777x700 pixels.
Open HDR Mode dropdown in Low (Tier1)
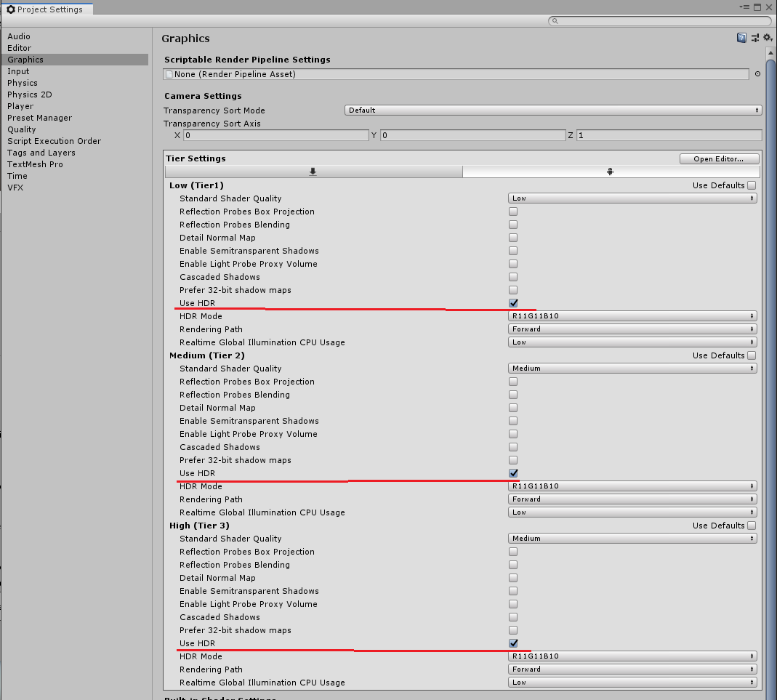pos(632,316)
